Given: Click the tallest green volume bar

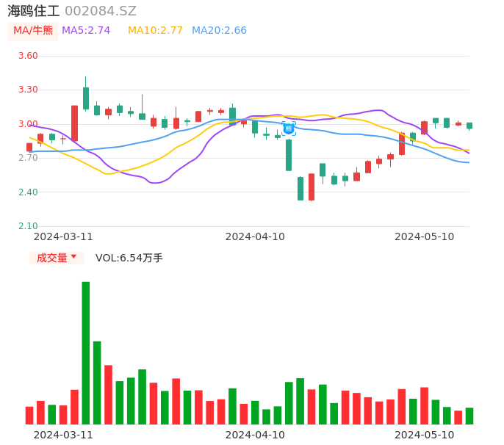Looking at the screenshot, I should (86, 352).
